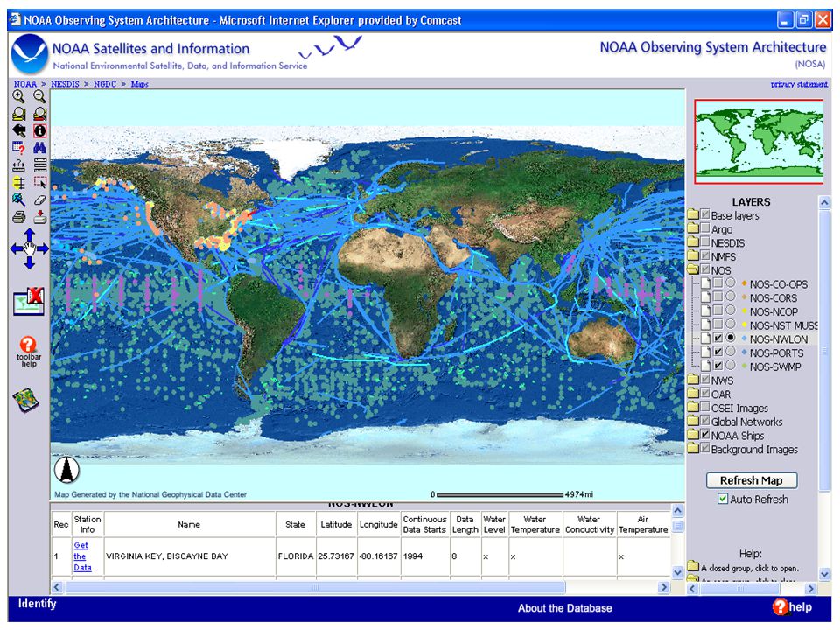Click the results table scroll down arrow

pos(677,572)
